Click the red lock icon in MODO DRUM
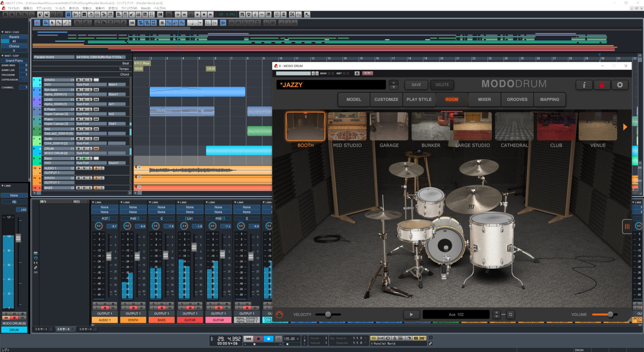Image resolution: width=644 pixels, height=352 pixels. pos(602,85)
